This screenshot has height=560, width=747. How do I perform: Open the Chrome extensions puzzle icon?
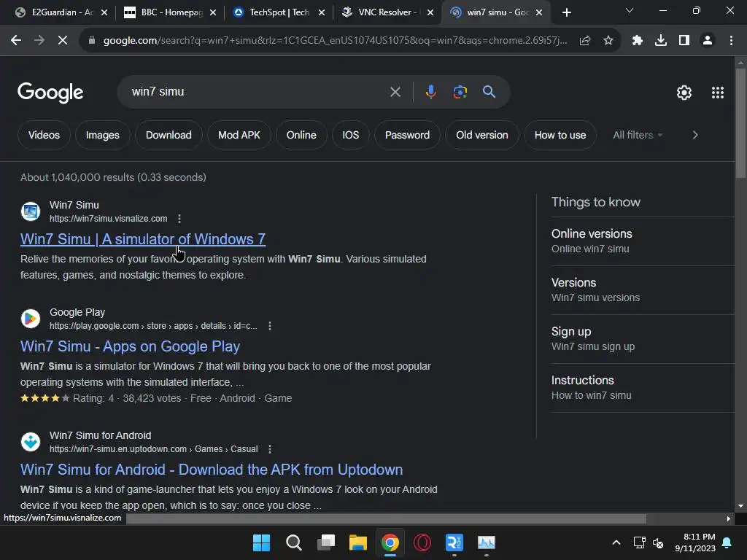click(638, 41)
